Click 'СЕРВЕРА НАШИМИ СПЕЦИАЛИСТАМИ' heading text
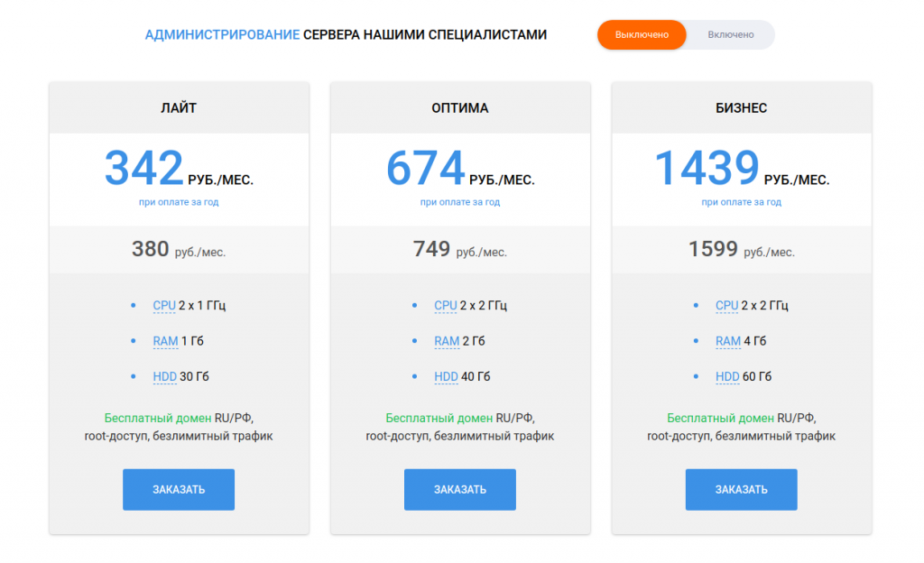924x563 pixels. click(425, 35)
